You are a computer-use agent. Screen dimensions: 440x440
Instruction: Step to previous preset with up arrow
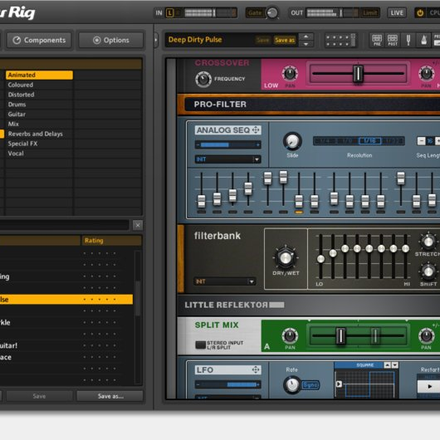[306, 36]
